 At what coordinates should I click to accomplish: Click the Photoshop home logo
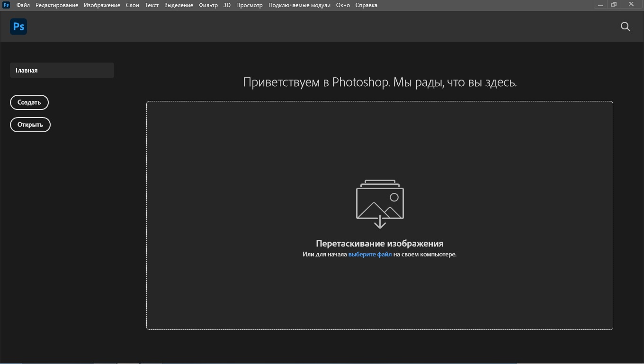(x=18, y=27)
